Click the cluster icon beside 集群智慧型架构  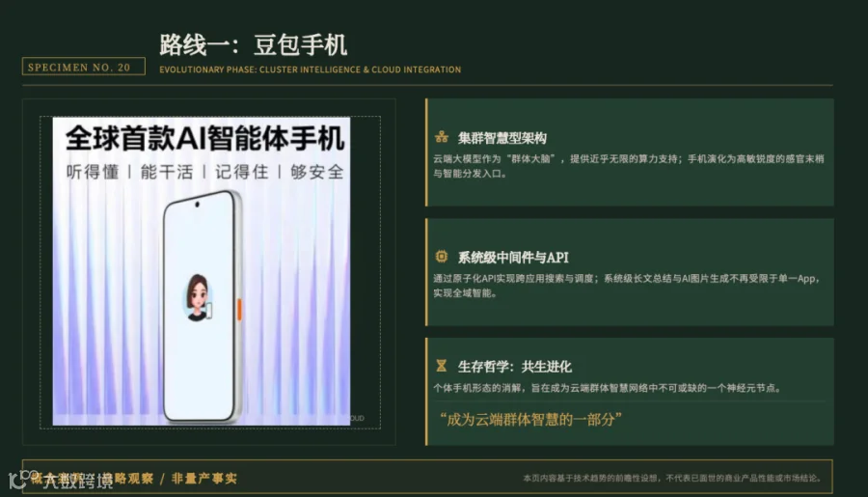coord(441,137)
